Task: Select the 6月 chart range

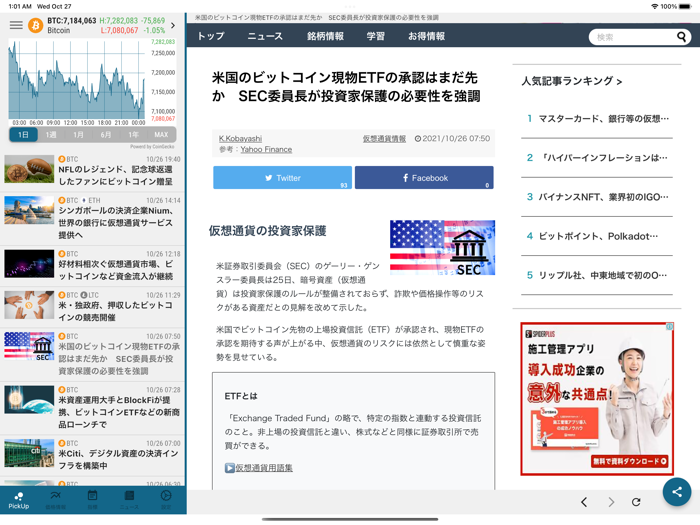Action: click(x=106, y=134)
